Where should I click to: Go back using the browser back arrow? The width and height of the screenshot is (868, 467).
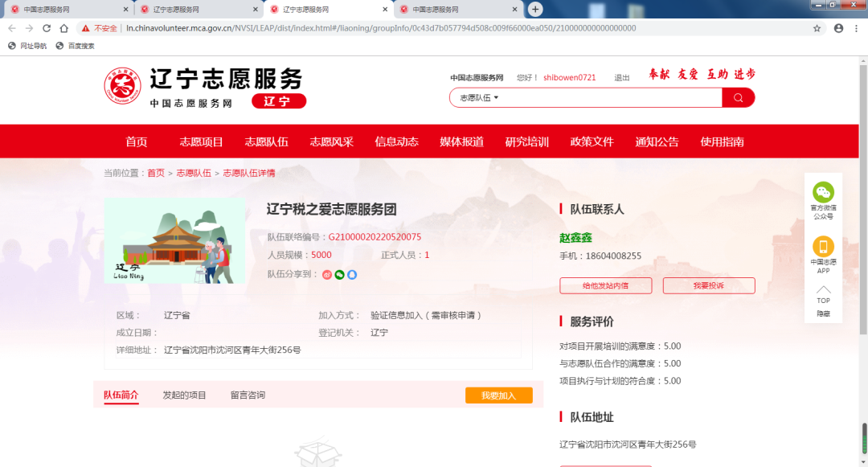(x=11, y=28)
